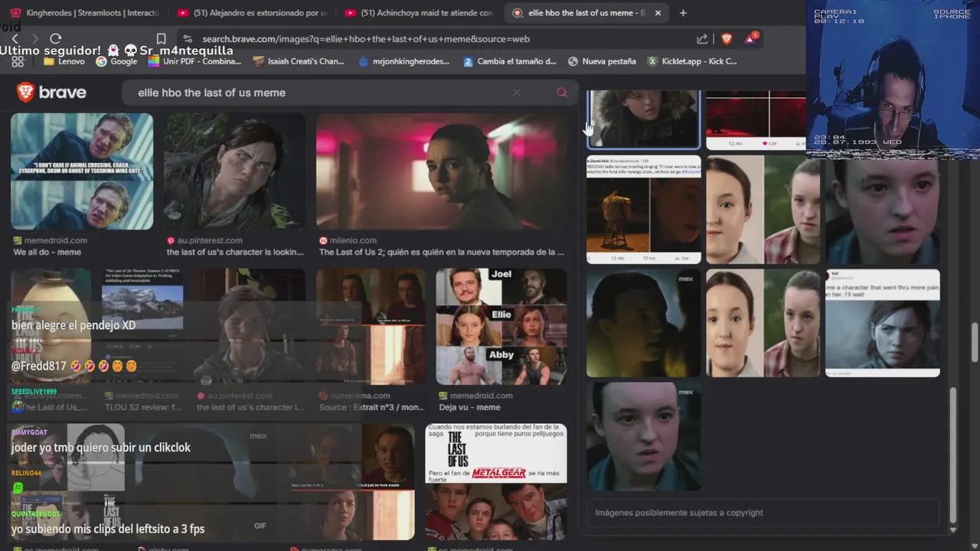Screen dimensions: 980x551
Task: Open the 'Nueva pestaña' bookmark
Action: coord(602,61)
